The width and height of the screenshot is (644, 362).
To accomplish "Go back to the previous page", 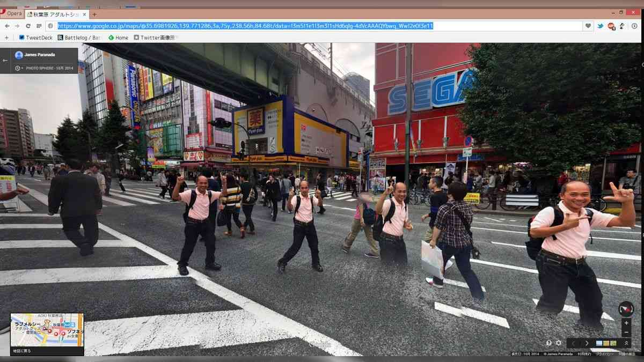I will tap(7, 26).
